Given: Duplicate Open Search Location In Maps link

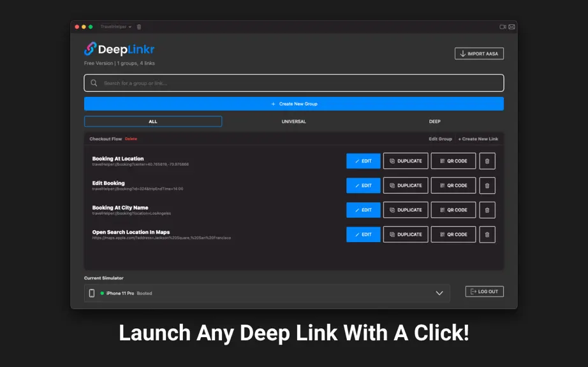Looking at the screenshot, I should tap(406, 234).
